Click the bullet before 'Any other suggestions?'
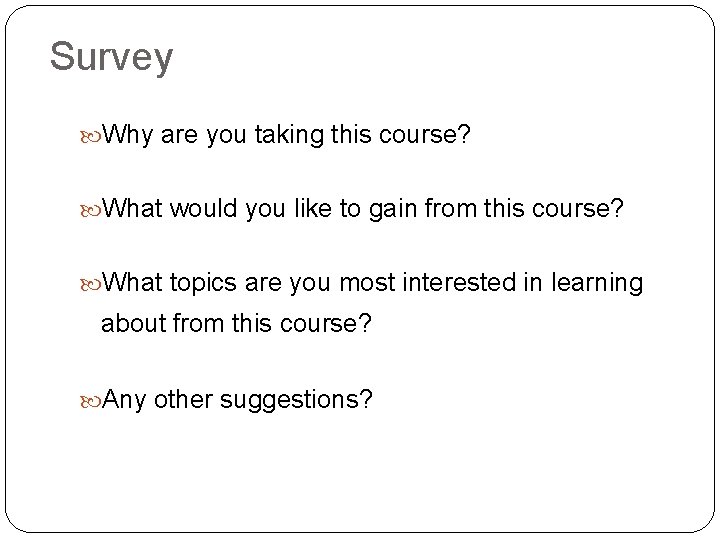720x540 pixels. pos(95,401)
